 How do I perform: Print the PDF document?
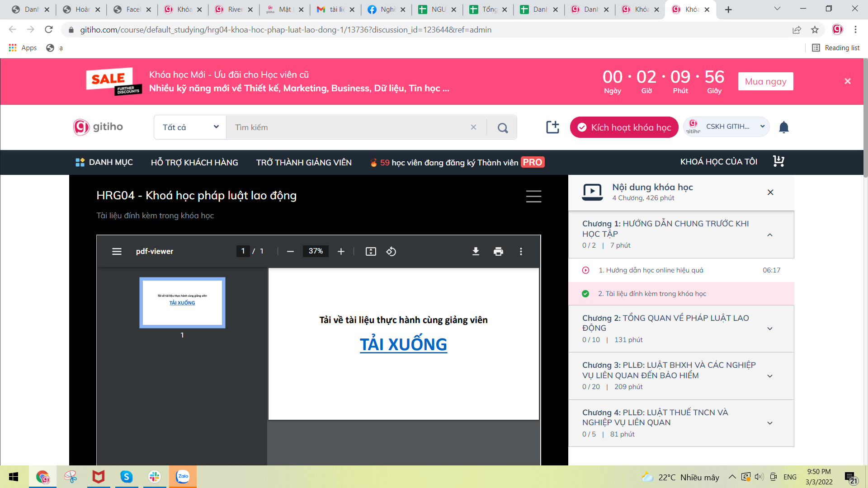click(498, 251)
